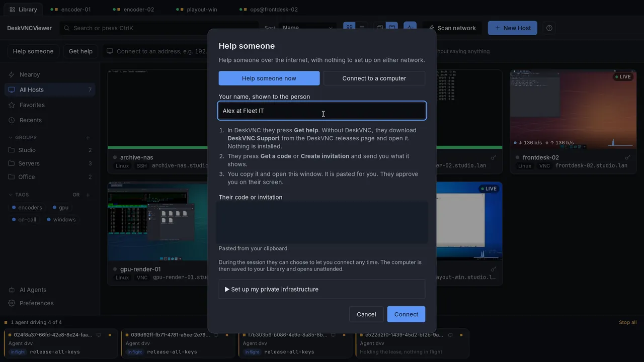
Task: Open the Studio group
Action: coord(50,150)
